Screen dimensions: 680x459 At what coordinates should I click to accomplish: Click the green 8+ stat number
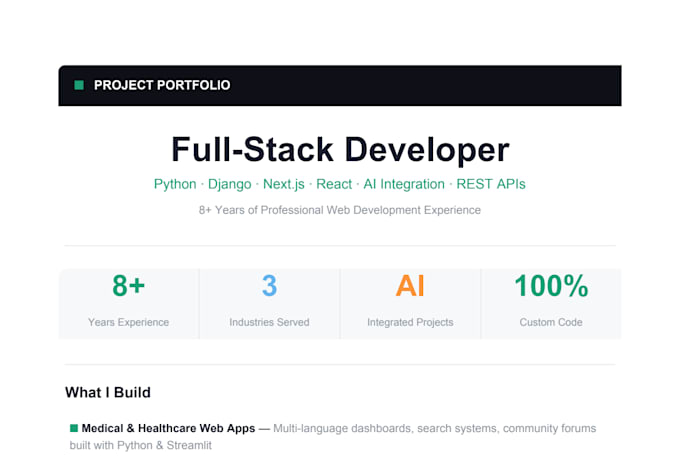click(128, 285)
